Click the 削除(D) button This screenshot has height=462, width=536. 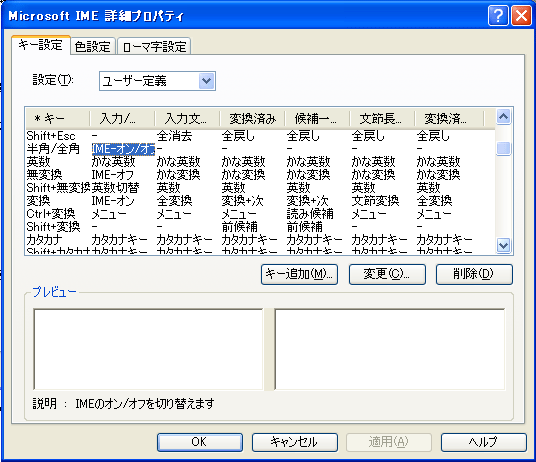pos(474,274)
